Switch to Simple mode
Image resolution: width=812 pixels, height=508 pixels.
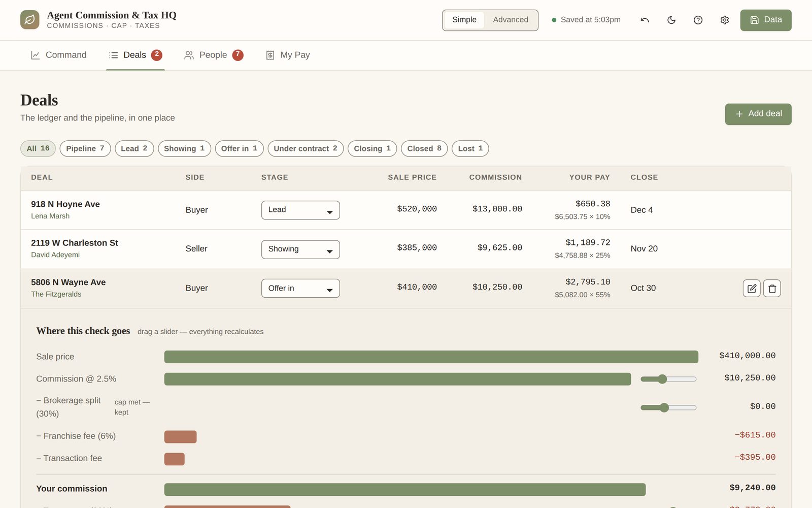tap(464, 20)
